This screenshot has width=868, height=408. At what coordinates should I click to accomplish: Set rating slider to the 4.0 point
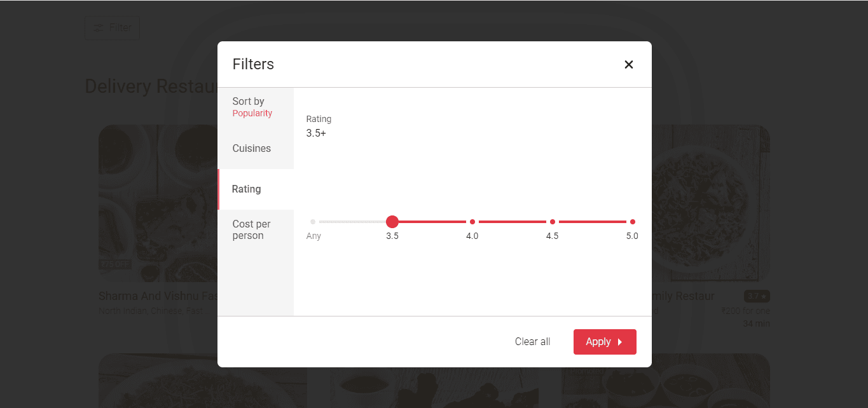click(472, 222)
